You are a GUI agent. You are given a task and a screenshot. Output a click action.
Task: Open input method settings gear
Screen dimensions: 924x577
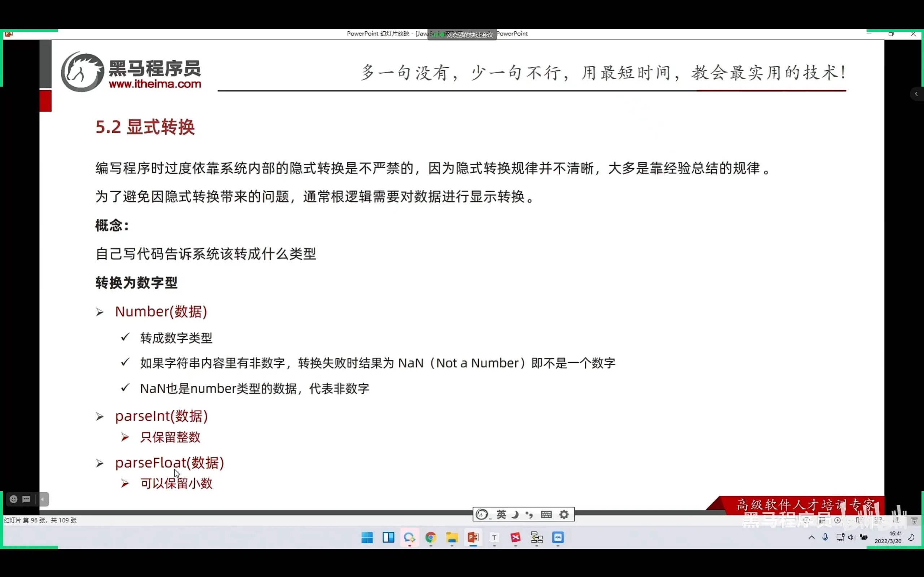click(564, 515)
